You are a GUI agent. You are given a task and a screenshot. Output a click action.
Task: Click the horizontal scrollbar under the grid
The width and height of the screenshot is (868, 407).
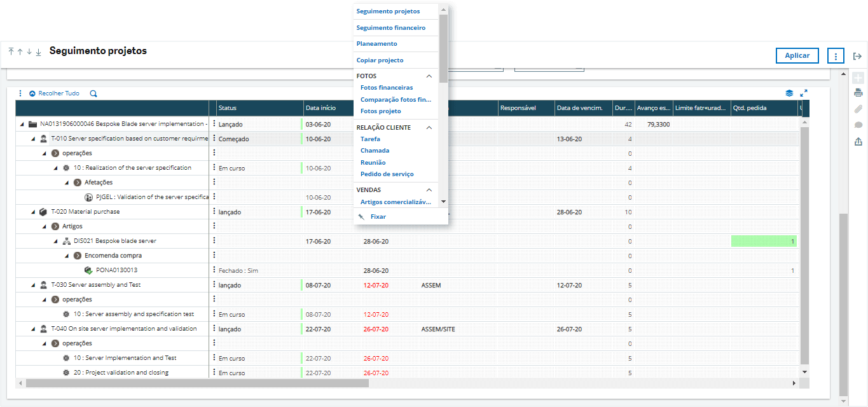click(197, 383)
